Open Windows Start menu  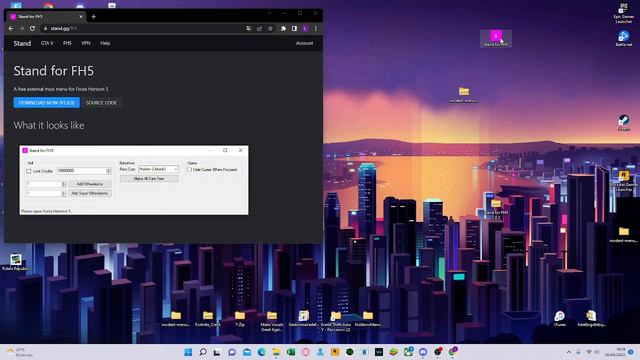pos(188,352)
